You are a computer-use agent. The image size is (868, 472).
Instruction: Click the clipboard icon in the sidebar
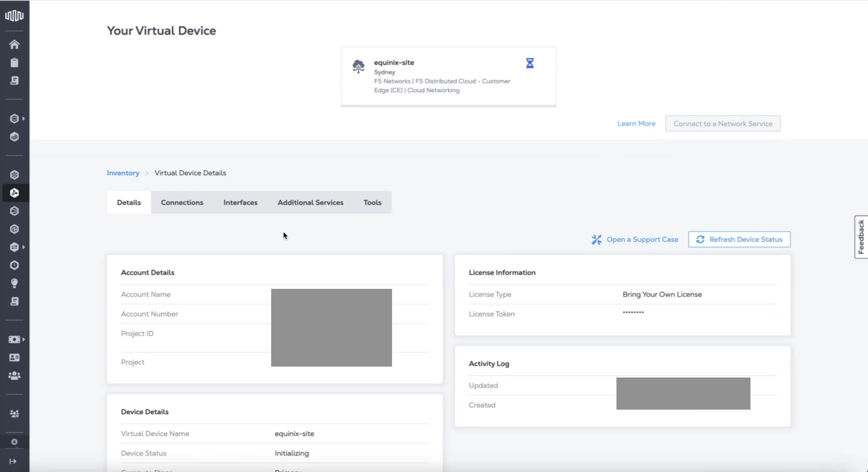click(14, 63)
